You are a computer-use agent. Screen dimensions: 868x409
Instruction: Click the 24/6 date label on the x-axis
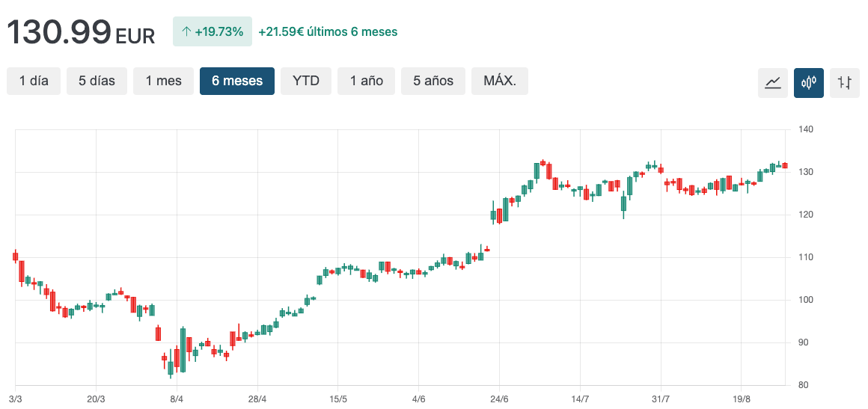(499, 399)
